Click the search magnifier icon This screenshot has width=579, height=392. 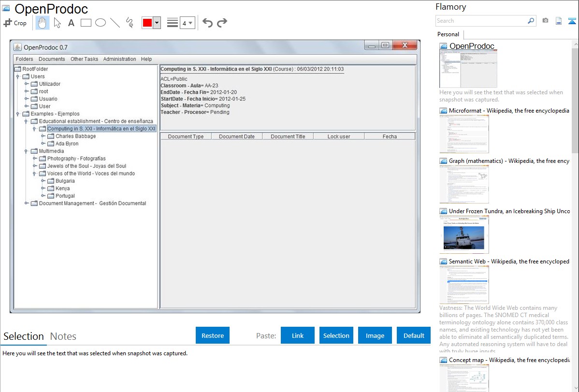click(531, 21)
